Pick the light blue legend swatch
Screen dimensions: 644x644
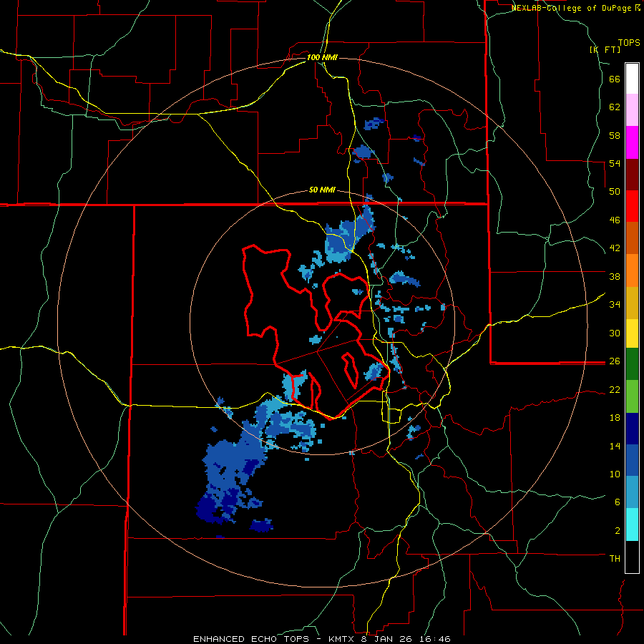(x=632, y=492)
